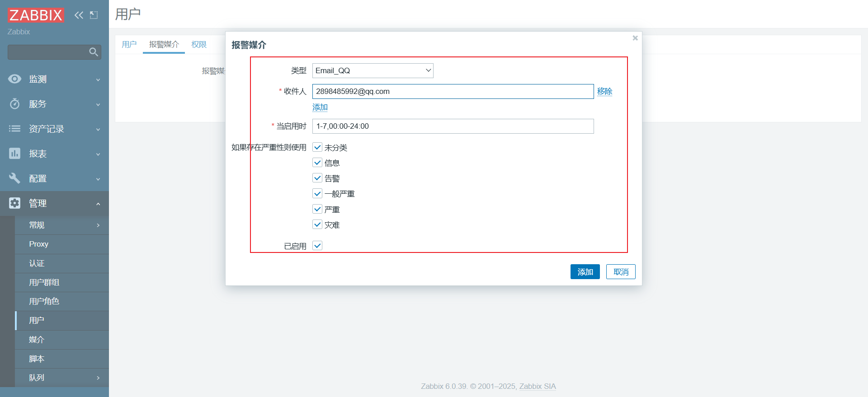Viewport: 868px width, 397px height.
Task: Disable the 已启用 checkbox
Action: coord(317,246)
